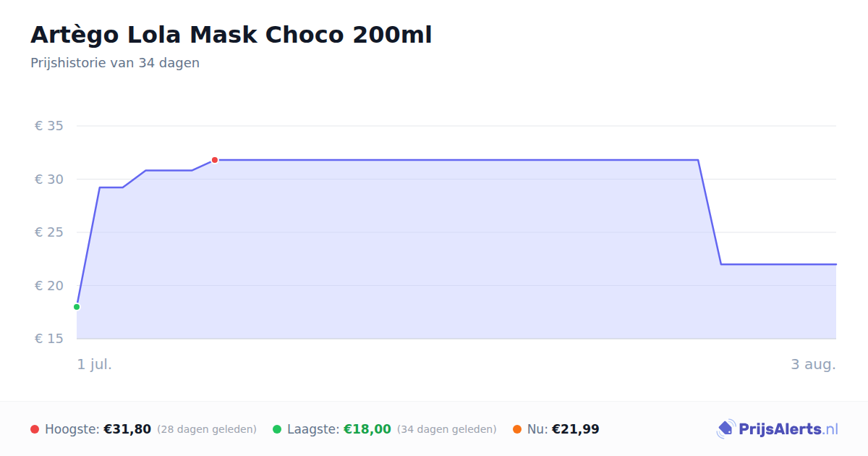The image size is (868, 456).
Task: Click the lowest price value €18,00
Action: pyautogui.click(x=367, y=429)
